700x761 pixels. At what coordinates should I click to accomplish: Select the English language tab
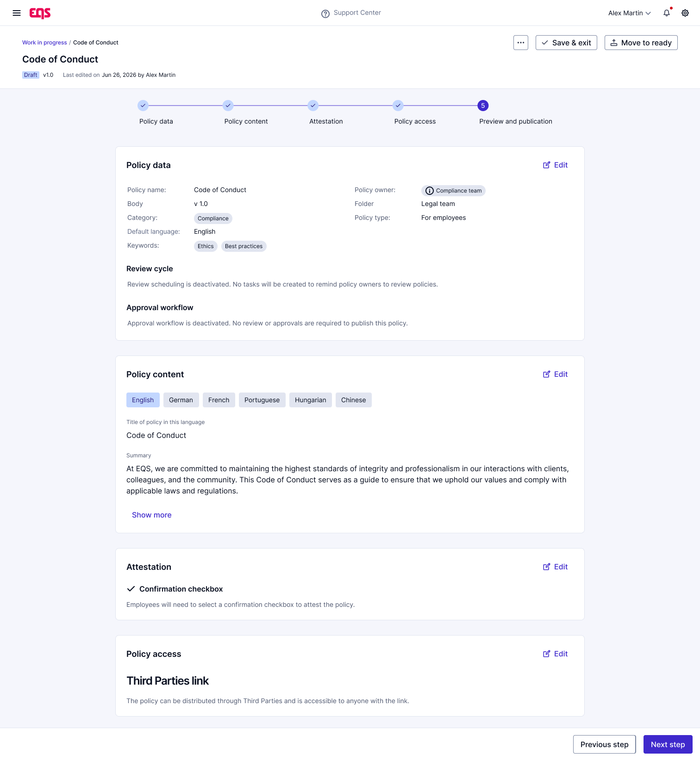pos(143,400)
